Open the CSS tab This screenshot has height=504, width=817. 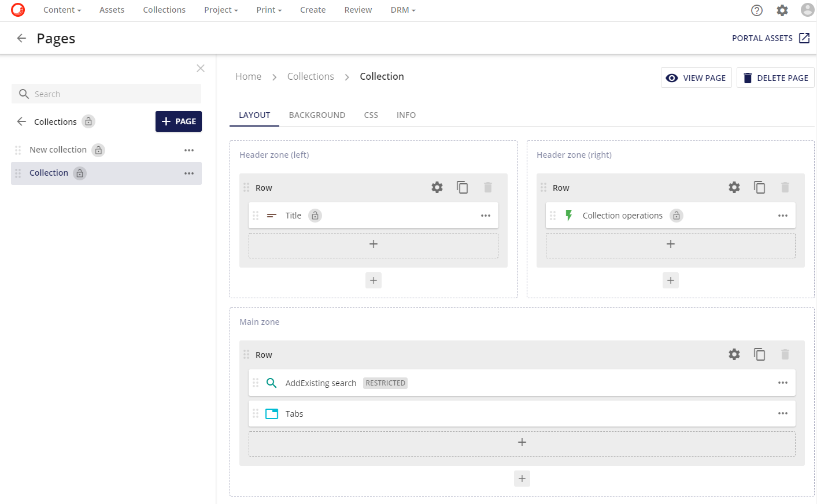pos(371,115)
